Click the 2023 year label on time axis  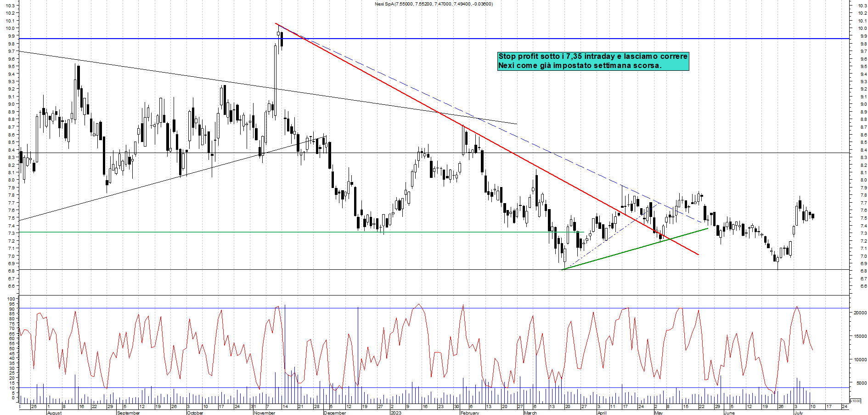coord(395,413)
